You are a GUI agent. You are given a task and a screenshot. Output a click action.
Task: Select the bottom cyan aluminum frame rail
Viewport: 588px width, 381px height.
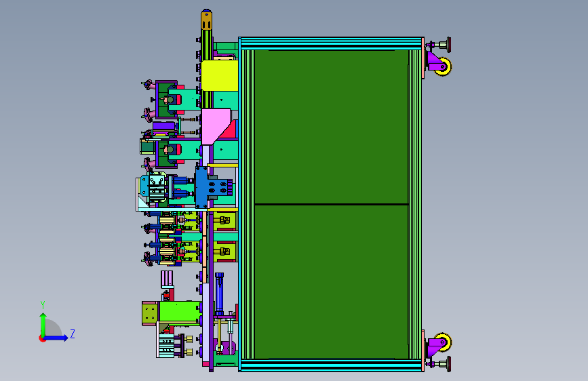[331, 365]
